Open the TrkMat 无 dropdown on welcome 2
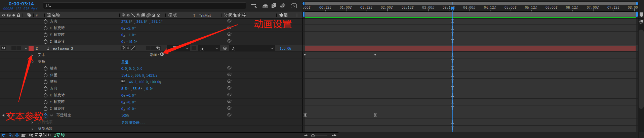Image resolution: width=644 pixels, height=138 pixels. (209, 48)
